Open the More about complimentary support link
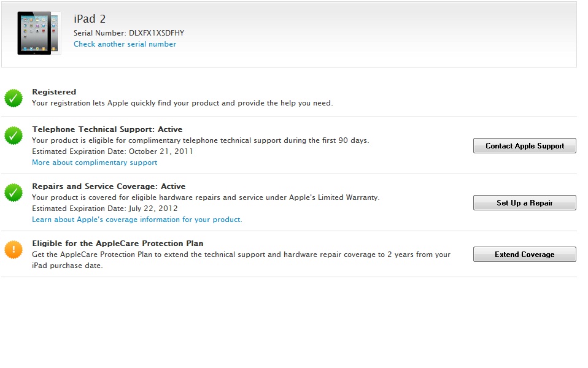This screenshot has width=588, height=368. 95,163
